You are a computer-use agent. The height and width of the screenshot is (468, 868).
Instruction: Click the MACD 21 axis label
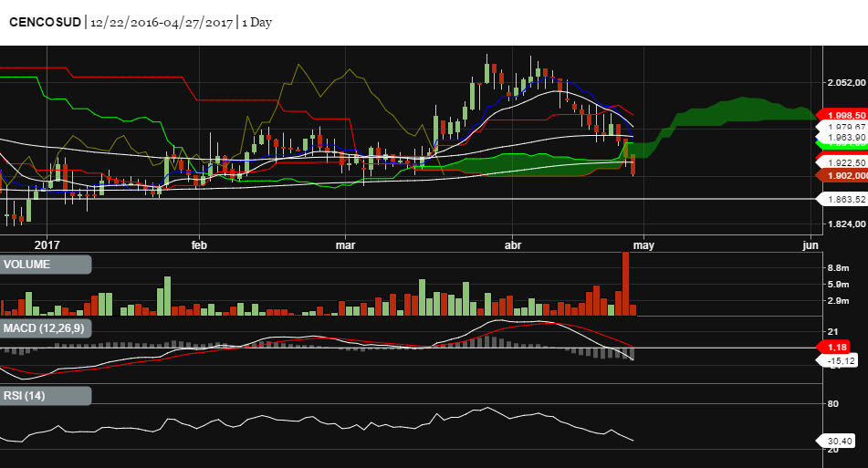[x=832, y=332]
